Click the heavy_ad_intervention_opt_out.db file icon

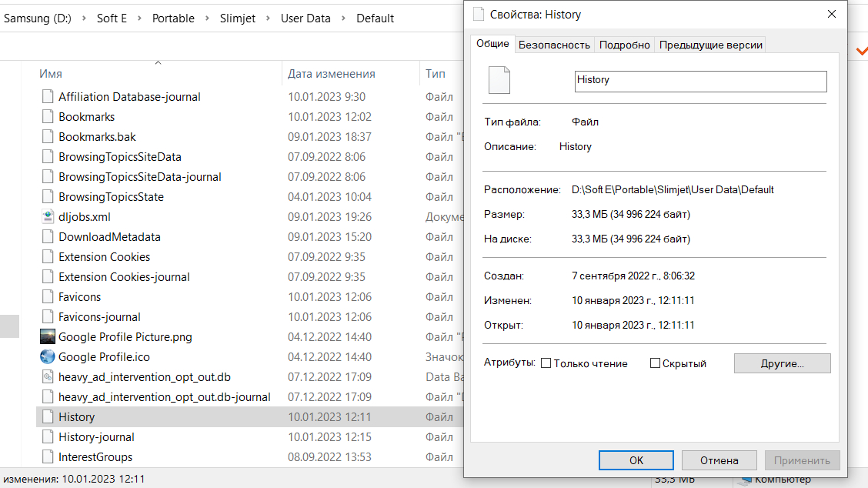pos(48,377)
